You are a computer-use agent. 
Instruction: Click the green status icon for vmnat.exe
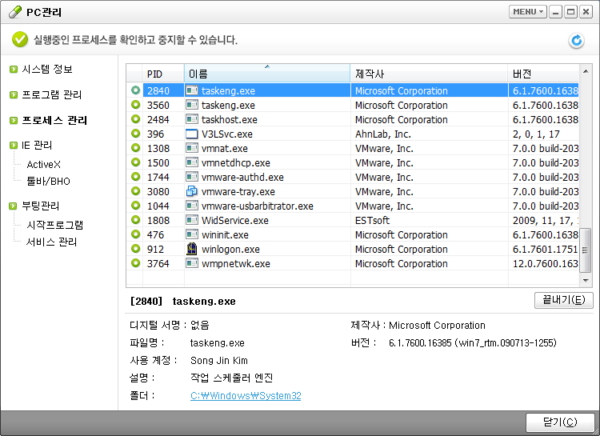(135, 148)
